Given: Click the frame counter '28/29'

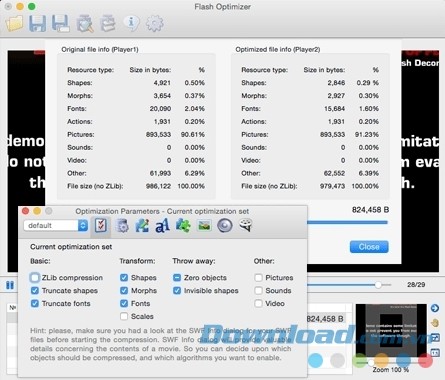Looking at the screenshot, I should [416, 285].
